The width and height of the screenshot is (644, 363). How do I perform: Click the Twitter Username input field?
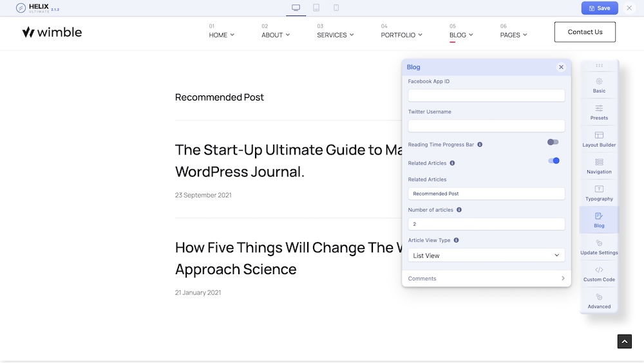486,126
